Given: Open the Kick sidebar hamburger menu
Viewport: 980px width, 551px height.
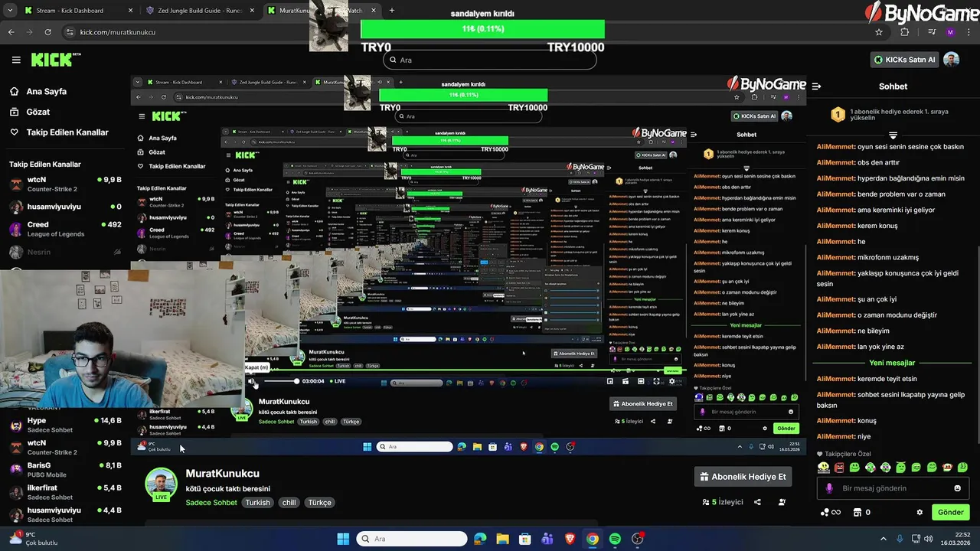Looking at the screenshot, I should coord(16,60).
